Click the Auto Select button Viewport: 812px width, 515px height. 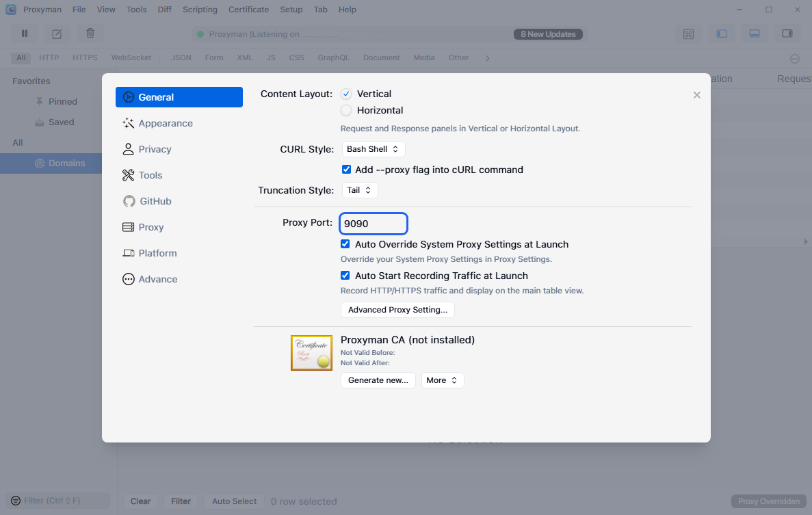pyautogui.click(x=234, y=501)
